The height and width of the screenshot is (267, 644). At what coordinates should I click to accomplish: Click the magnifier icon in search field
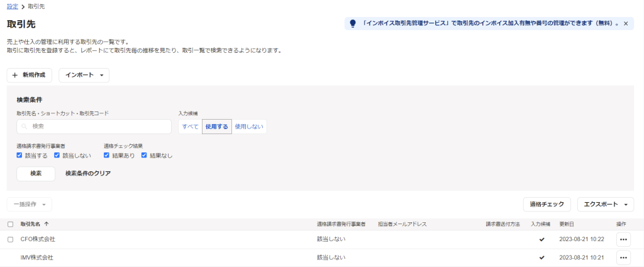pyautogui.click(x=25, y=127)
